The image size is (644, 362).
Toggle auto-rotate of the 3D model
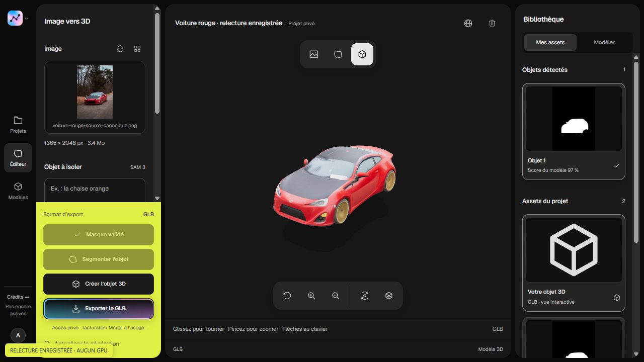point(365,296)
